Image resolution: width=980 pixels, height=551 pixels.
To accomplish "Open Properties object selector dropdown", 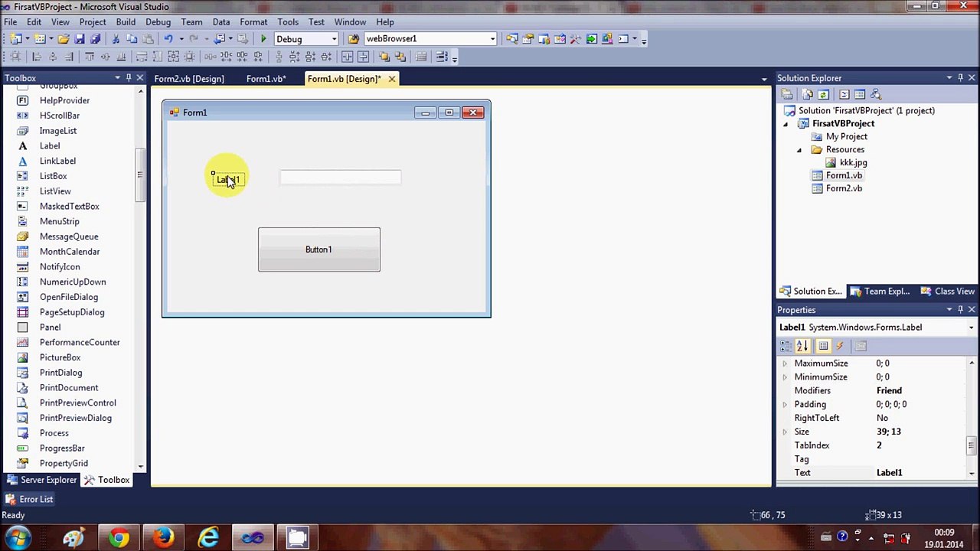I will 971,328.
